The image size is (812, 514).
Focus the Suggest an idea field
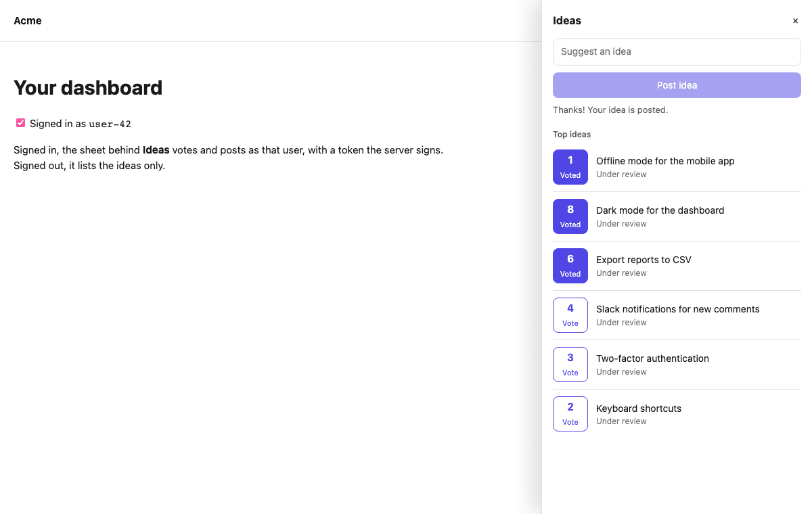(677, 51)
